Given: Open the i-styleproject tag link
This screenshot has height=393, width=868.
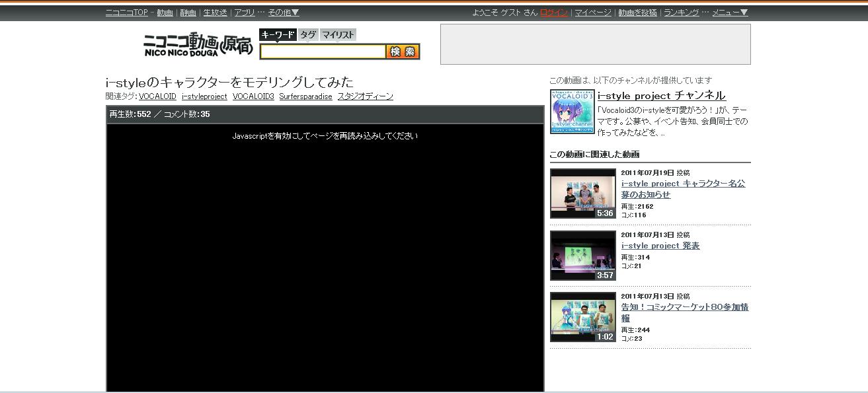Looking at the screenshot, I should 204,96.
